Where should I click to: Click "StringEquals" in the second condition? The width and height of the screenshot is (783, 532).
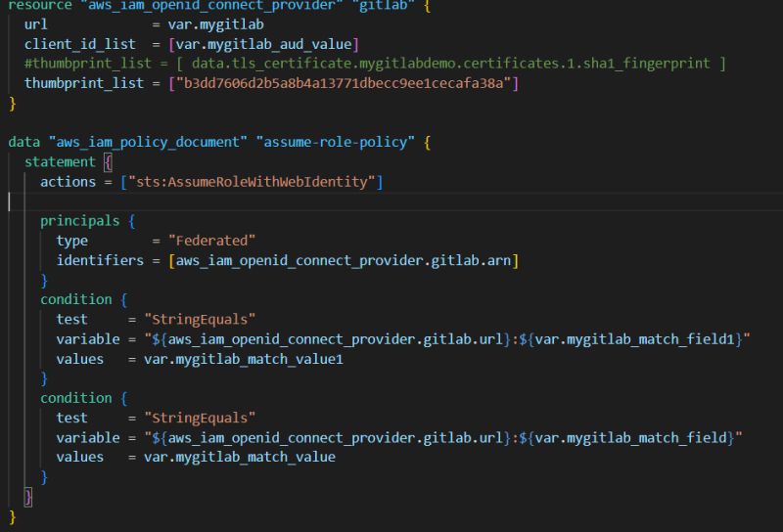(200, 418)
